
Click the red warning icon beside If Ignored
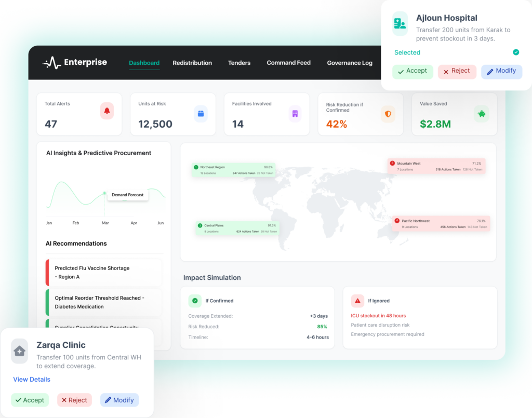coord(357,301)
